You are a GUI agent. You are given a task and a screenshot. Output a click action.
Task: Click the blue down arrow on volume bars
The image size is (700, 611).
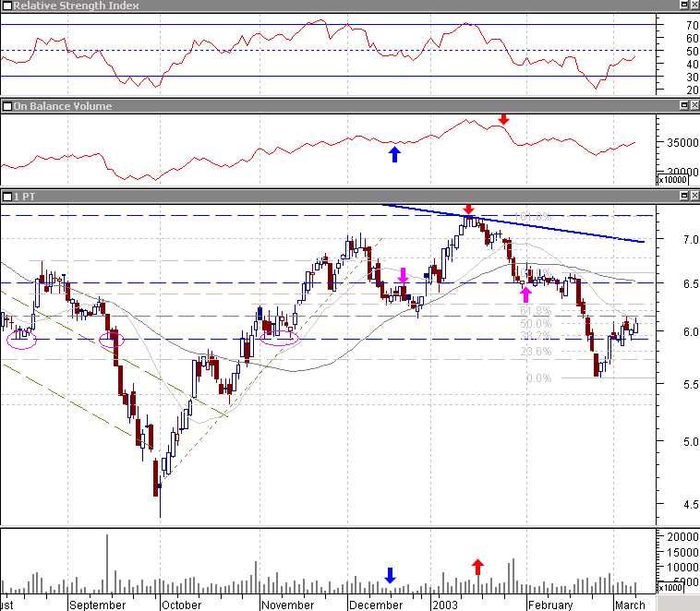pos(391,576)
